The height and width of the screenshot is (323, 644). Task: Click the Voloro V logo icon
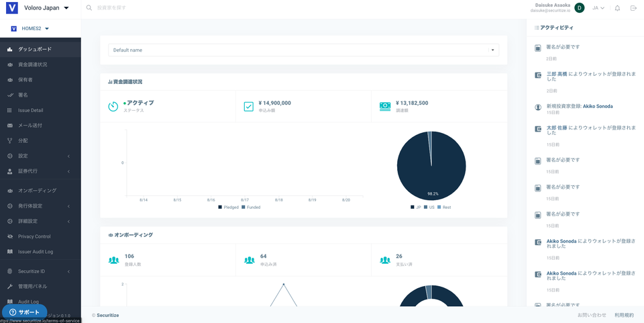click(x=11, y=8)
